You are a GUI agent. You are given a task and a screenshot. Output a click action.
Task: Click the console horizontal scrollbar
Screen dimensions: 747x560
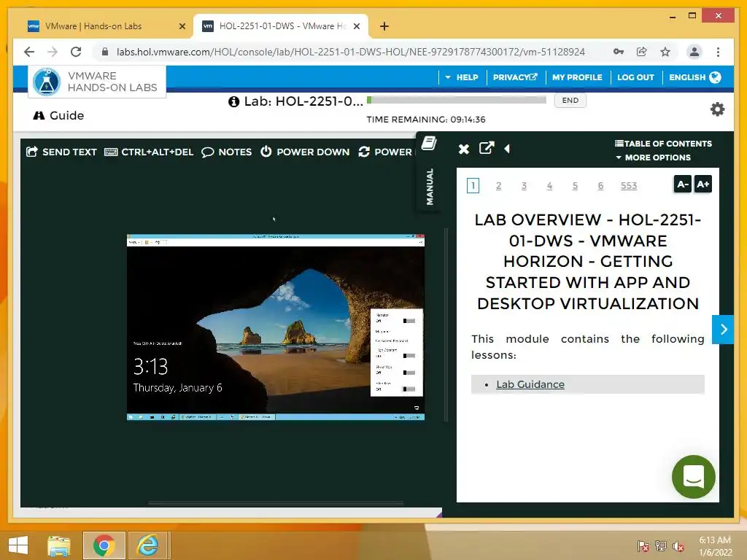275,503
